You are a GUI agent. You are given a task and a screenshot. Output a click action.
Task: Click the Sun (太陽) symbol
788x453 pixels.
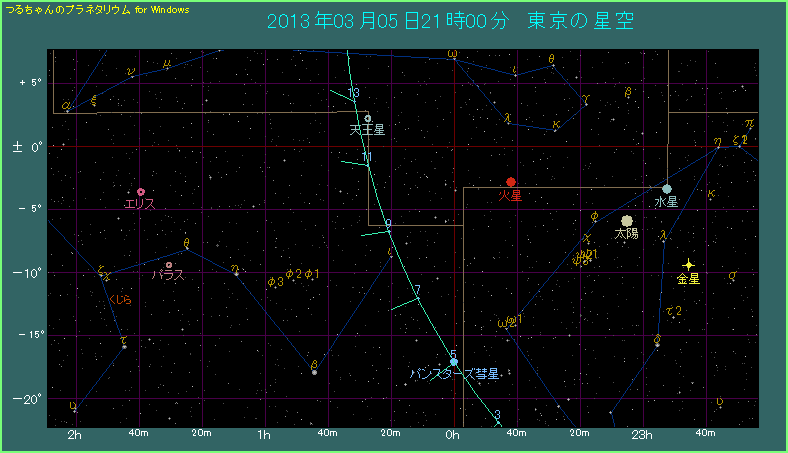click(627, 221)
